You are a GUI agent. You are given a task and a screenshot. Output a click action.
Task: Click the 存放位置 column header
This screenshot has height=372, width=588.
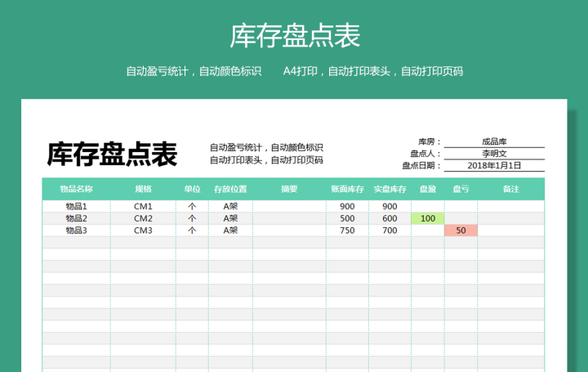[x=230, y=189]
